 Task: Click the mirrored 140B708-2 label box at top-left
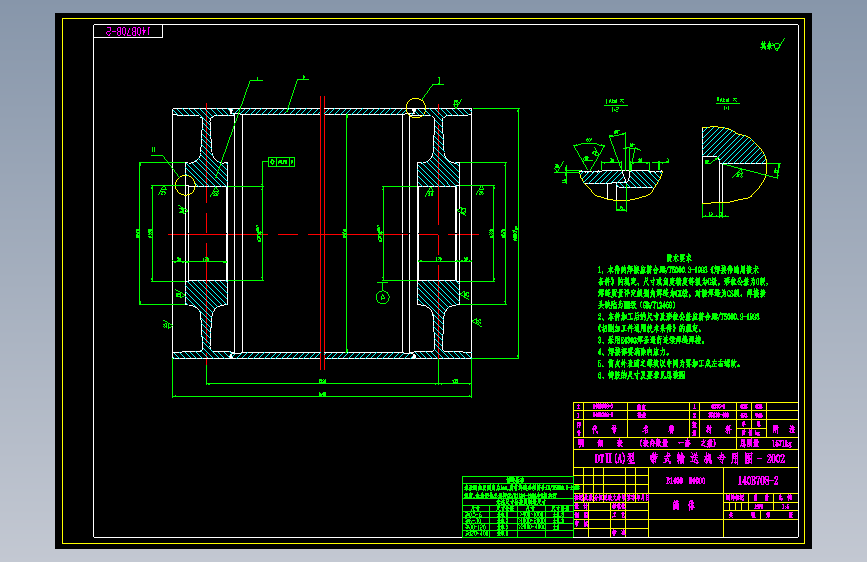128,31
